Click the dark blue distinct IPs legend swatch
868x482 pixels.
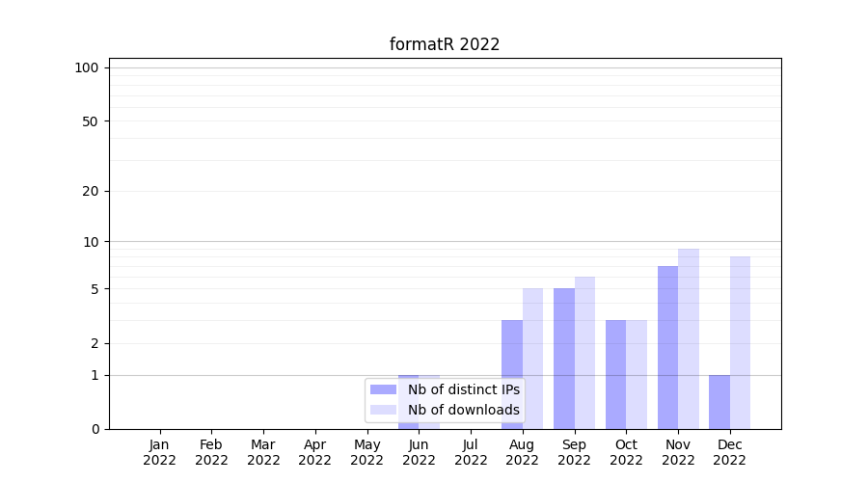pyautogui.click(x=383, y=389)
